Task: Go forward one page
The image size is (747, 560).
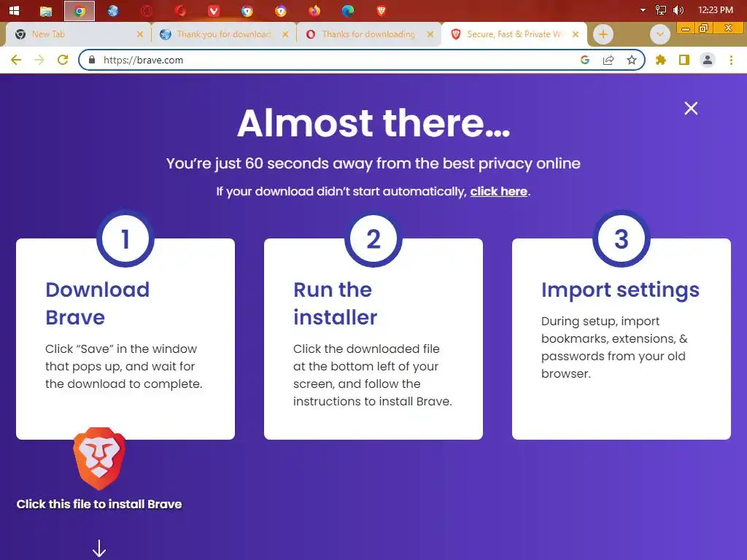Action: point(39,60)
